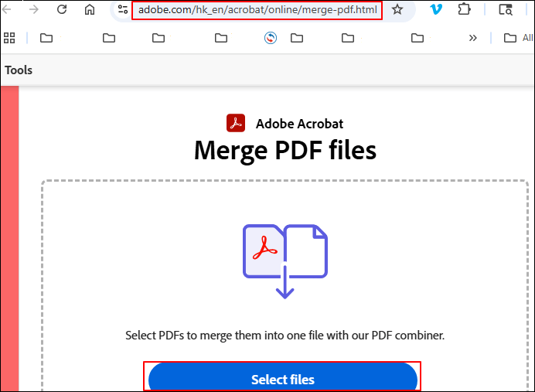Click the browser forward arrow

[34, 9]
